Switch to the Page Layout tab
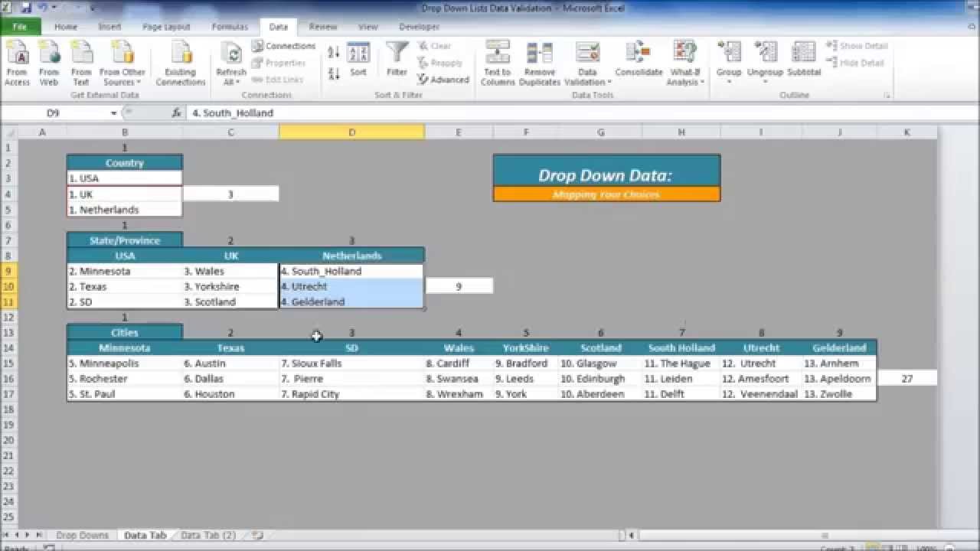980x551 pixels. 166,27
